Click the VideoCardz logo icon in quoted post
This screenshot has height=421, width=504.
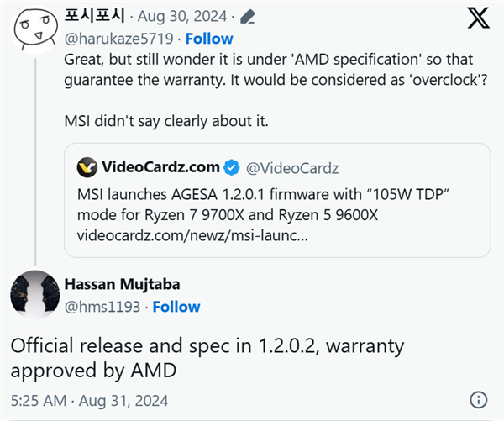[87, 167]
